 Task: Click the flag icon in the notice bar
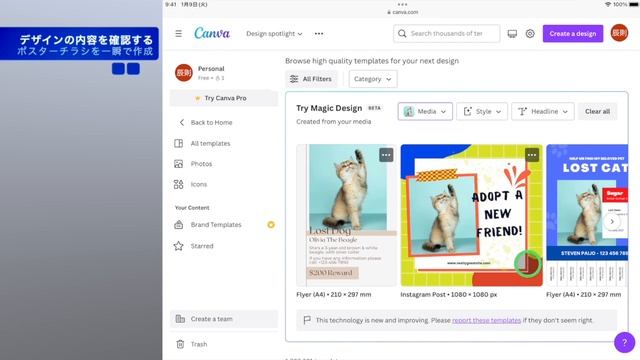[307, 320]
